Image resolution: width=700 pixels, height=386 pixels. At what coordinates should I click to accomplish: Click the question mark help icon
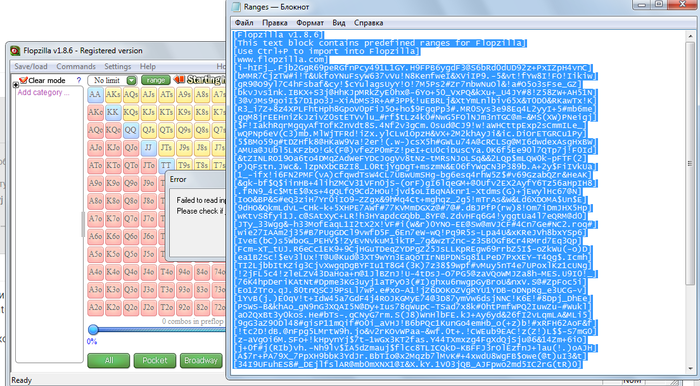coord(79,80)
